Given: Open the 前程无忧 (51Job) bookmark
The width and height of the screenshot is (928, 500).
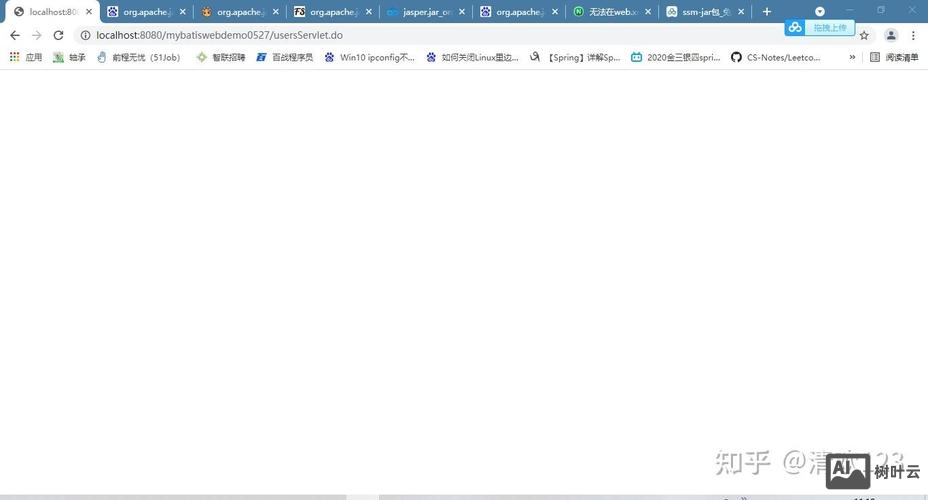Looking at the screenshot, I should [138, 58].
